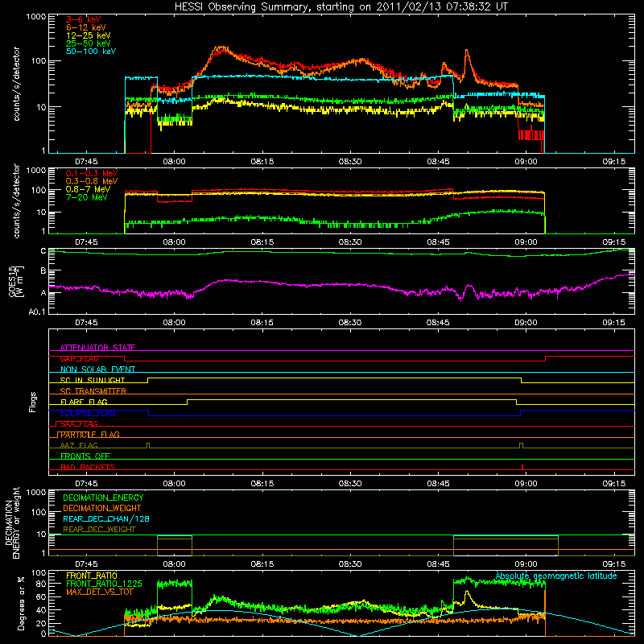The height and width of the screenshot is (644, 644).
Task: Select the 3-6 keV legend label
Action: point(84,19)
